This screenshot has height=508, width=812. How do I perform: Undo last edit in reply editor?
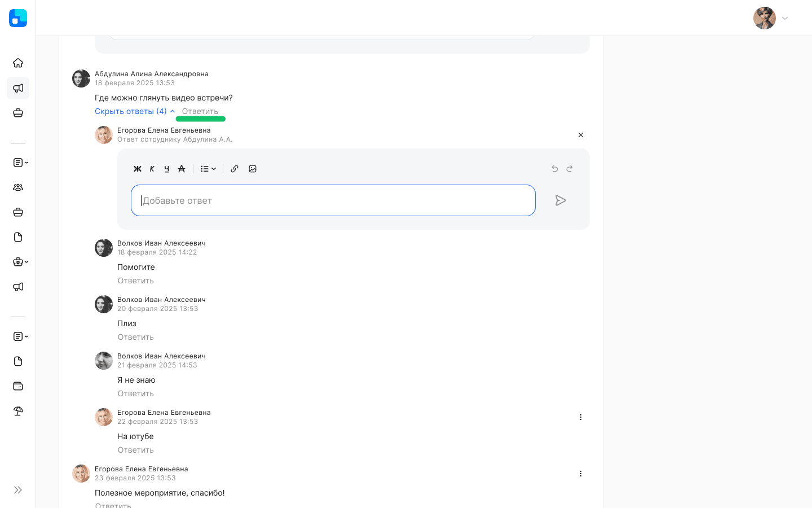[555, 169]
